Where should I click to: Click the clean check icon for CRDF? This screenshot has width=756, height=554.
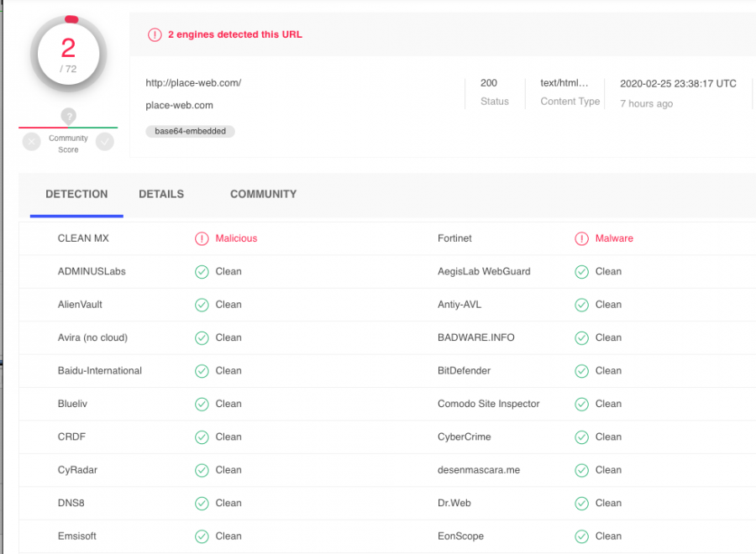[202, 437]
